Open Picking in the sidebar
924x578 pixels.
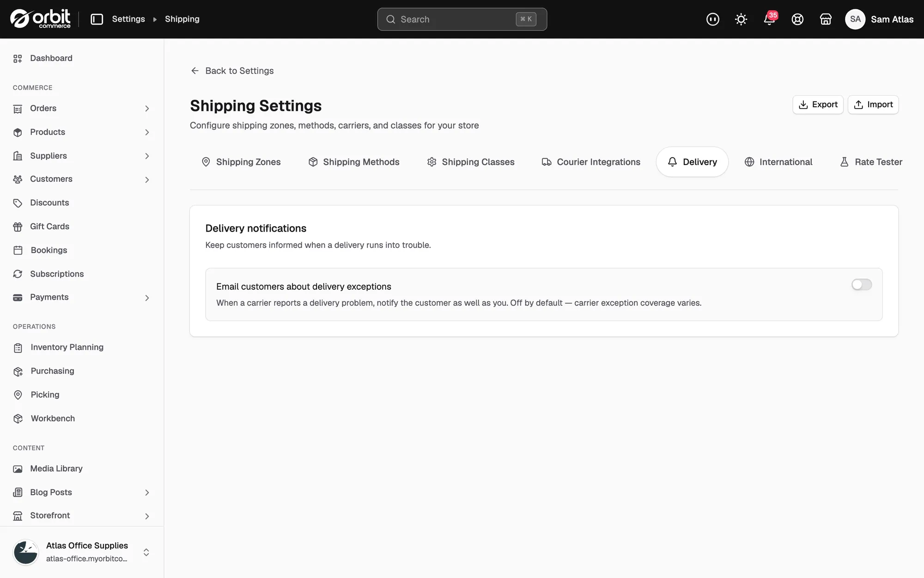(45, 394)
